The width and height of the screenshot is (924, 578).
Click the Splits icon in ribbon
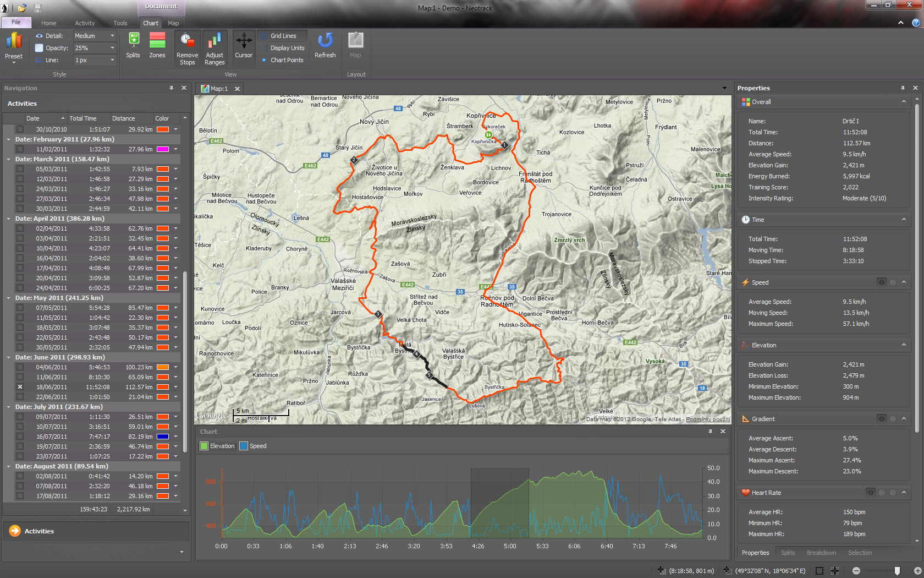pos(133,40)
